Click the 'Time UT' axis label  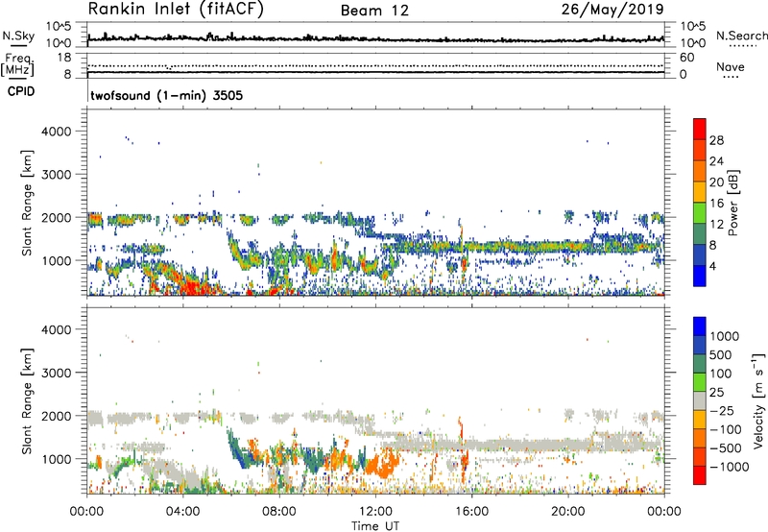pos(375,526)
